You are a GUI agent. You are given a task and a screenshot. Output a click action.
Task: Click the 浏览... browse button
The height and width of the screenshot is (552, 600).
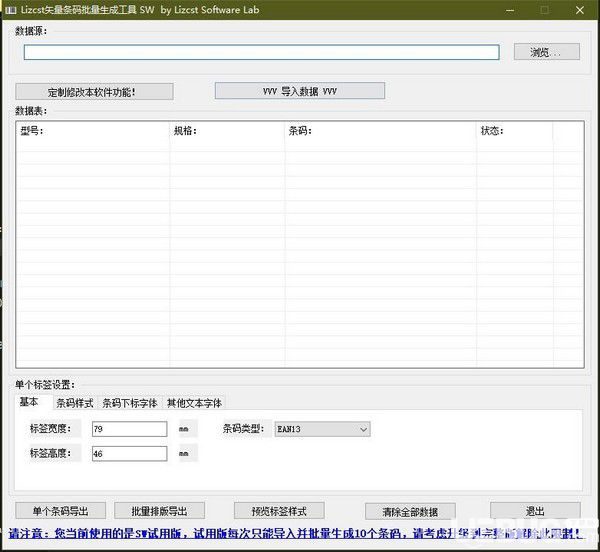pos(546,52)
